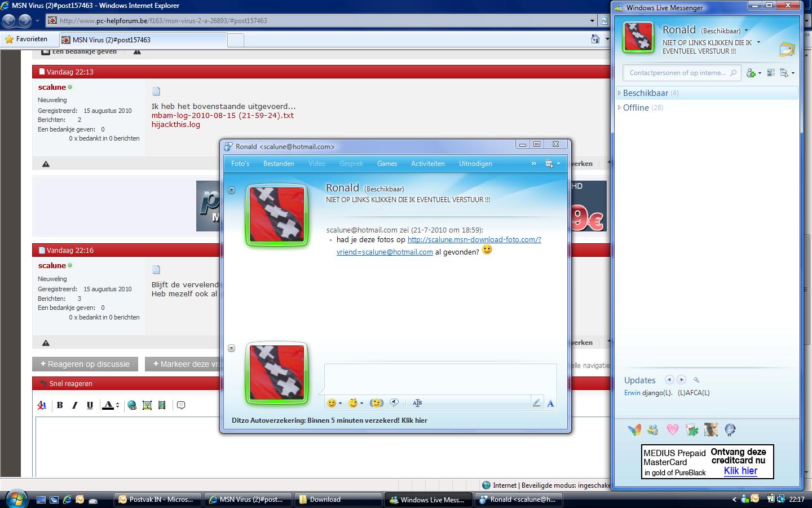Click the insert video icon in forum editor
The image size is (812, 508).
(x=162, y=405)
